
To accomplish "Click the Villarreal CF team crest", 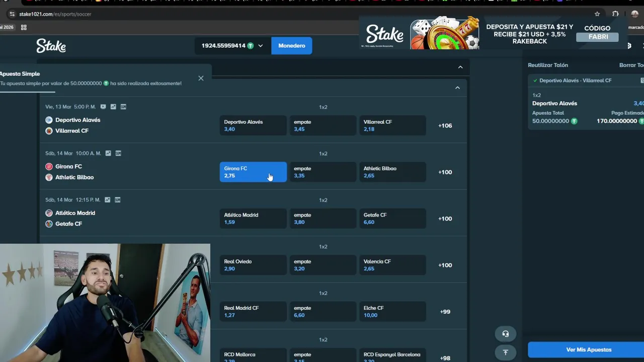I will [x=49, y=131].
